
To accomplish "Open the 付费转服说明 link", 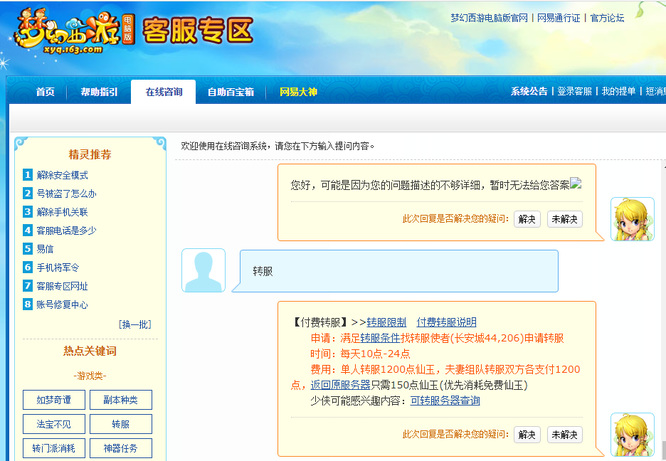I will [x=446, y=322].
